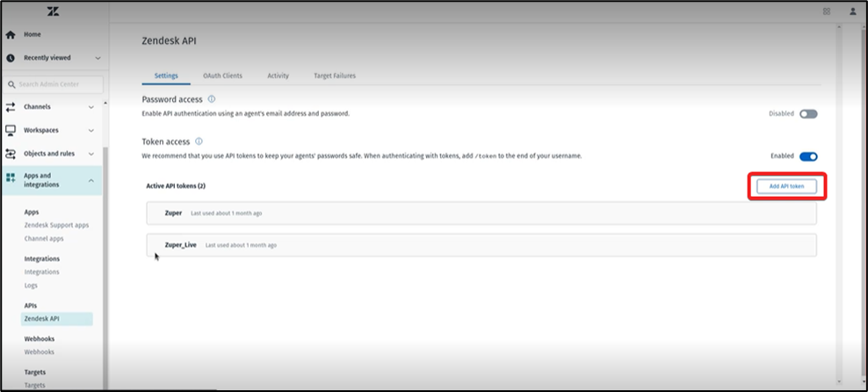Image resolution: width=868 pixels, height=392 pixels.
Task: Toggle the Password access switch
Action: pos(808,114)
